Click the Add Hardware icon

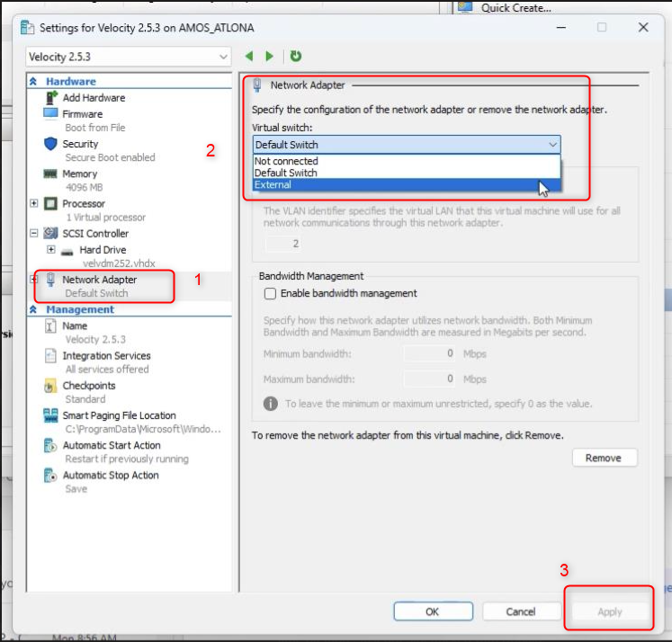[51, 98]
